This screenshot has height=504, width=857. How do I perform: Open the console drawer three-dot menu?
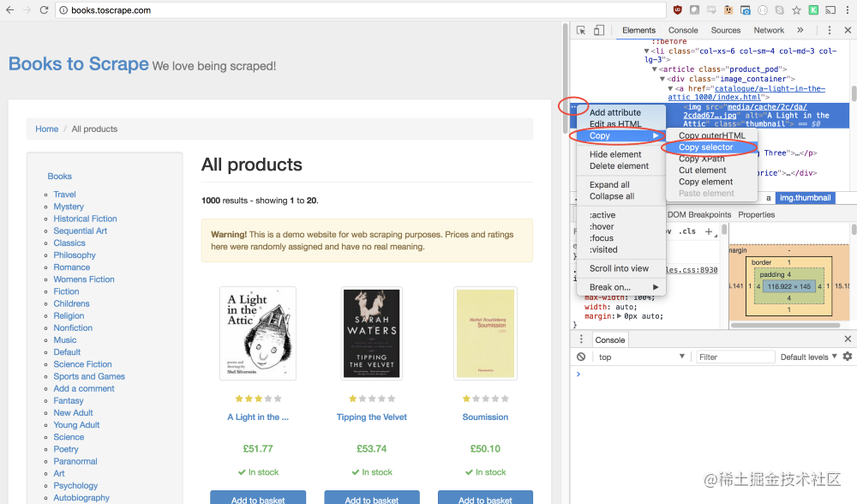point(581,339)
